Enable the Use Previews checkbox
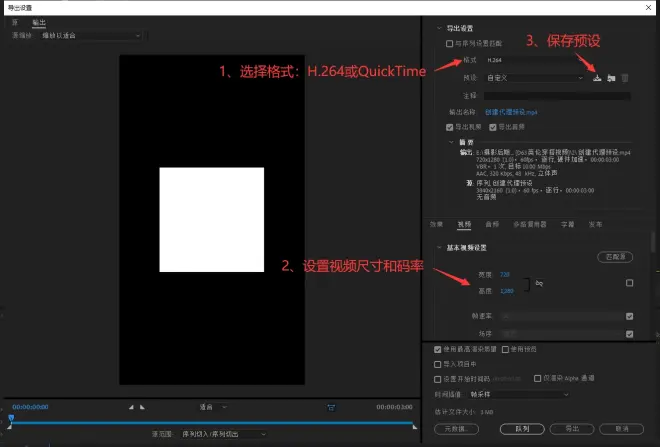This screenshot has width=660, height=447. pos(506,349)
